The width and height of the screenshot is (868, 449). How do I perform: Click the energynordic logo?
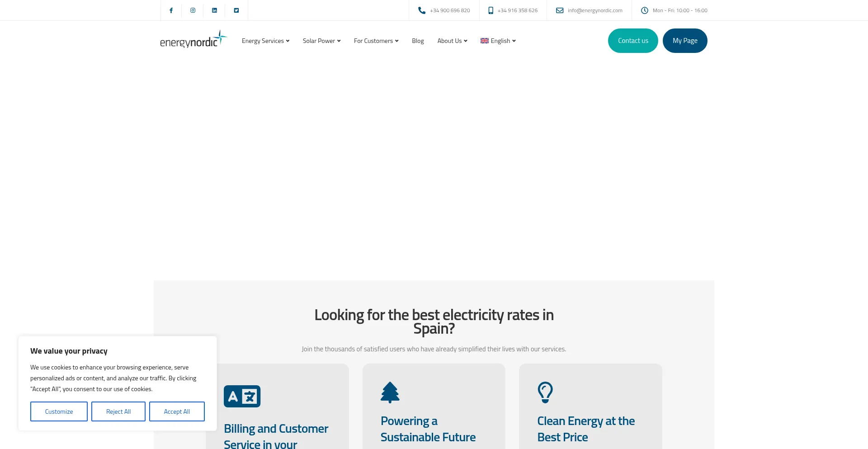[193, 40]
